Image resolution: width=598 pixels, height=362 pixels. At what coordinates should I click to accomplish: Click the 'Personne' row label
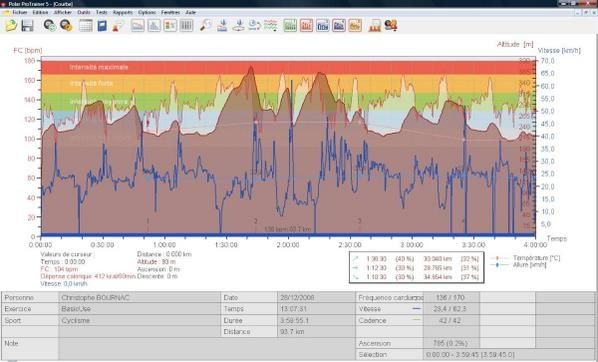tap(19, 298)
